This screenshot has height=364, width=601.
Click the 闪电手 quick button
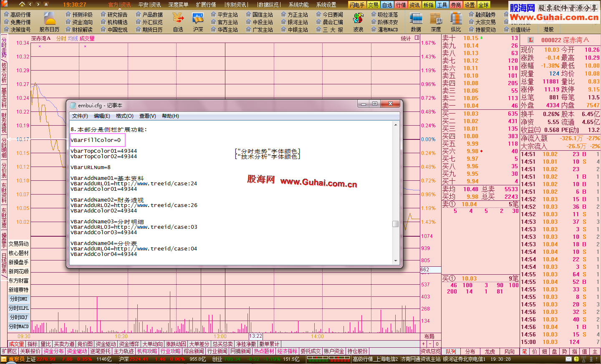(x=357, y=5)
